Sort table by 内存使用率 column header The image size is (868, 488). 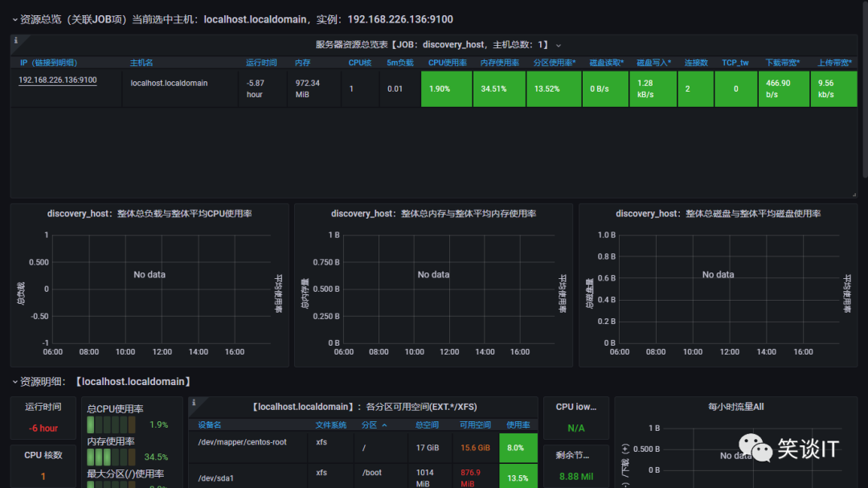click(x=499, y=63)
